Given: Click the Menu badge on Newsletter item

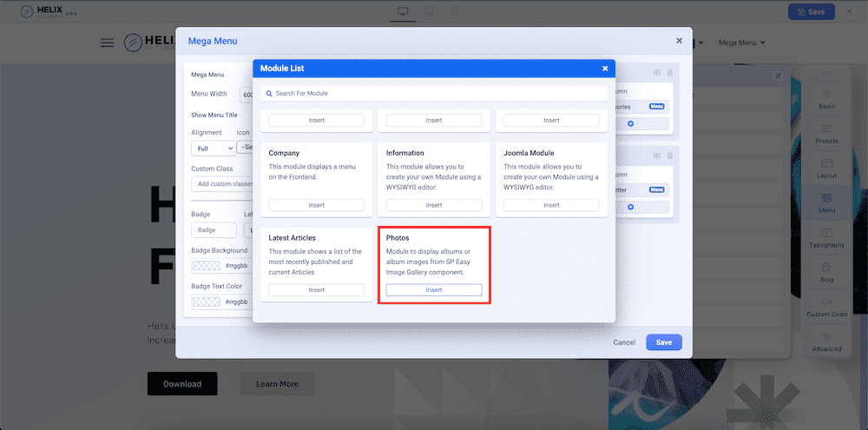Looking at the screenshot, I should [x=656, y=189].
